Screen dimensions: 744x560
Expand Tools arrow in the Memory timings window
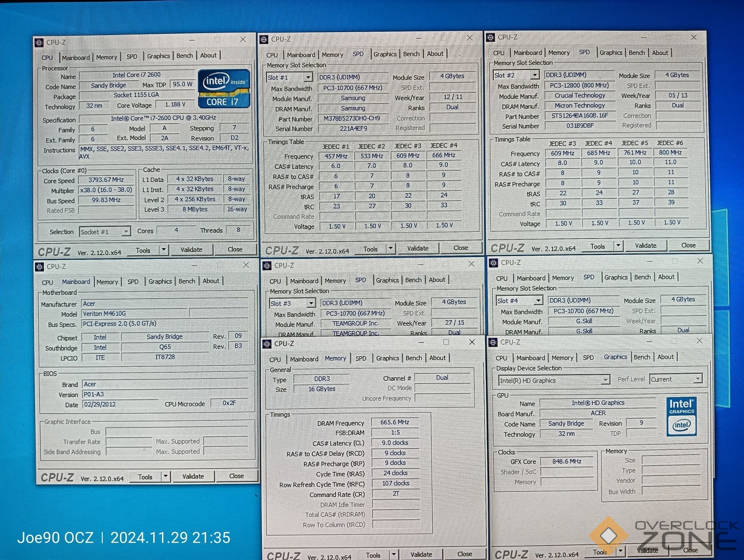coord(394,555)
